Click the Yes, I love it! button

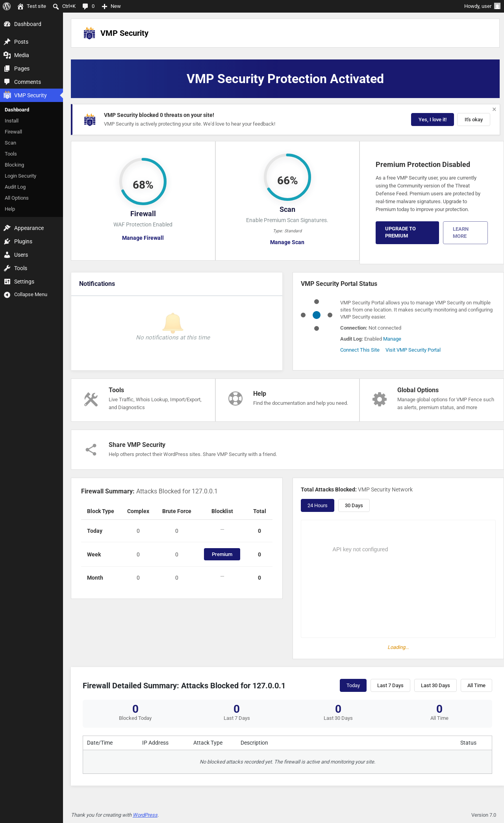tap(432, 120)
